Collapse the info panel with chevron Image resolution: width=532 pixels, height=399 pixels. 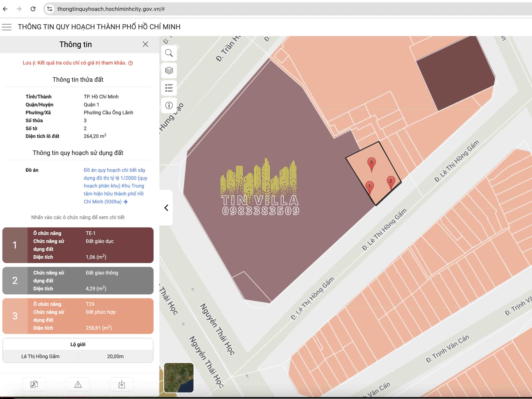pos(166,208)
